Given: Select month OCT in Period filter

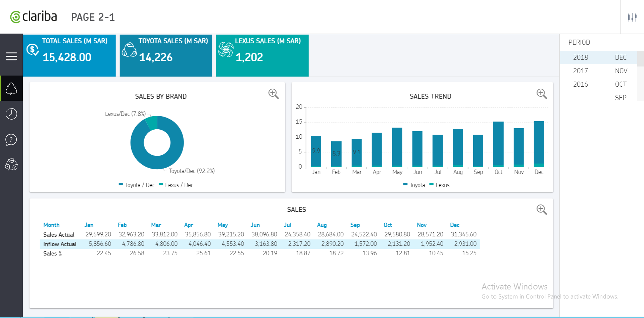Looking at the screenshot, I should [x=621, y=84].
